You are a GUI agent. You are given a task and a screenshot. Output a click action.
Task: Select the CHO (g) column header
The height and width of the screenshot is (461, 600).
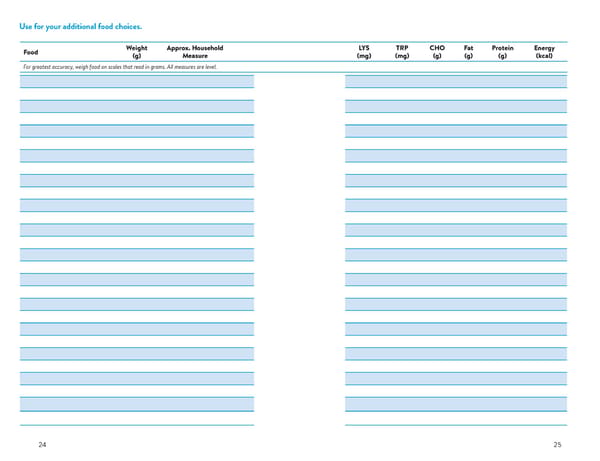tap(437, 52)
